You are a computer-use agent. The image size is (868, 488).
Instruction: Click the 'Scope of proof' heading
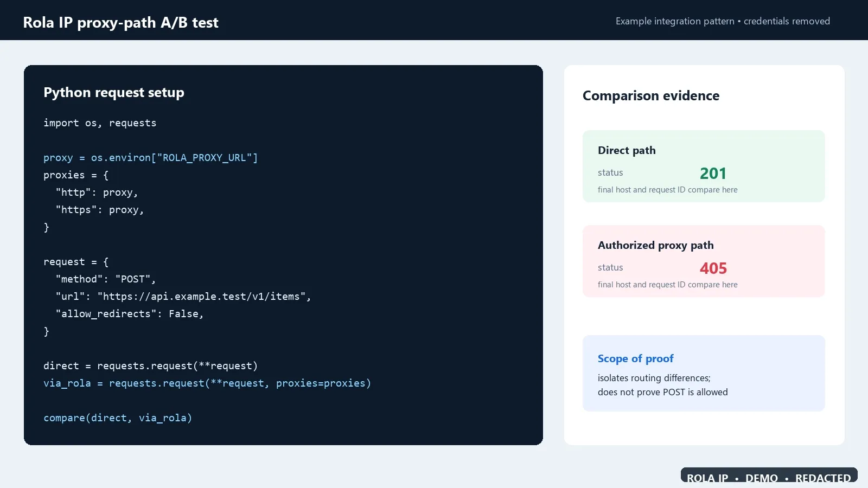(x=636, y=358)
